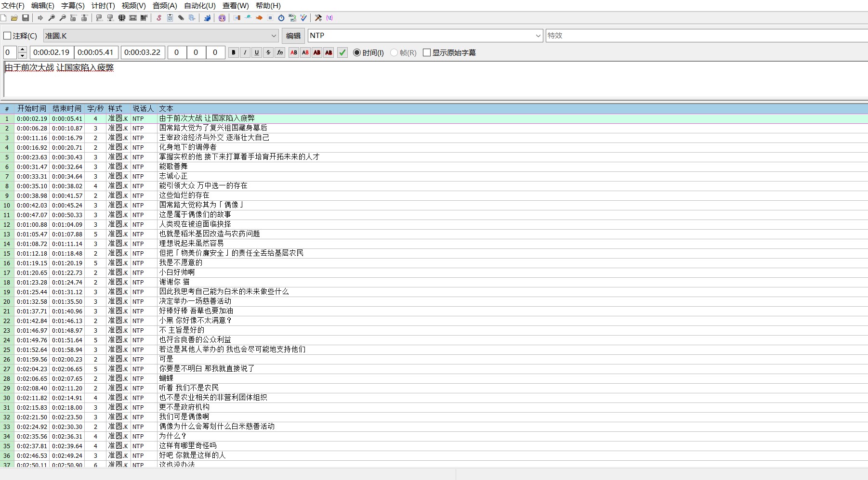Toggle underline formatting button
Image resolution: width=868 pixels, height=480 pixels.
tap(257, 52)
